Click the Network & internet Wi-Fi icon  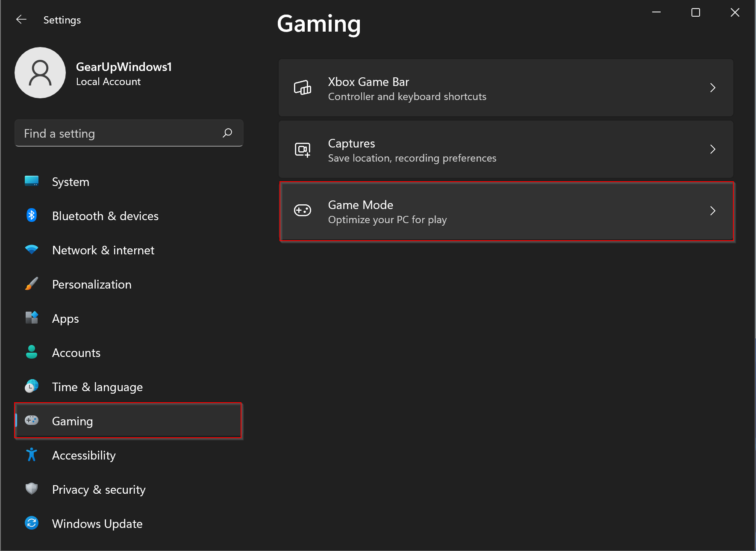point(31,250)
